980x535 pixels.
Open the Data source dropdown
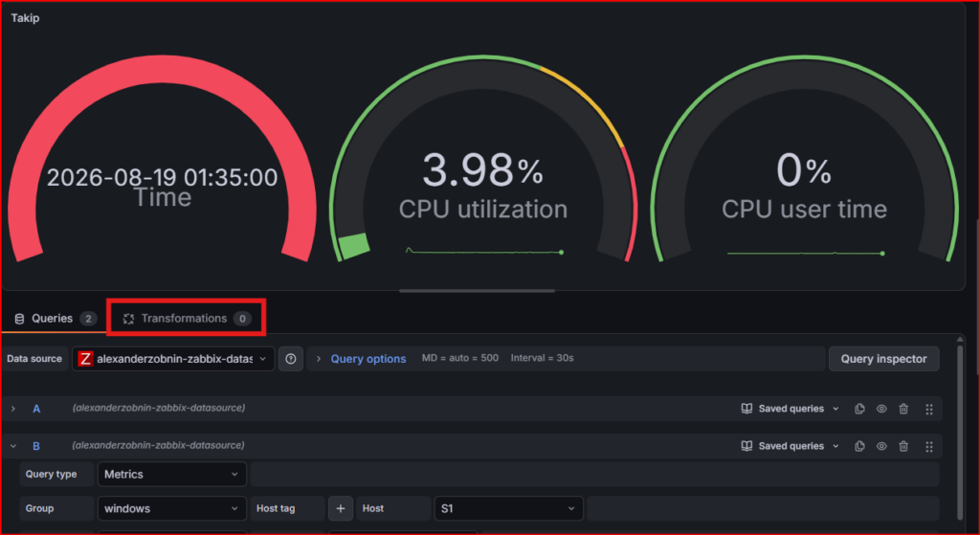tap(173, 359)
